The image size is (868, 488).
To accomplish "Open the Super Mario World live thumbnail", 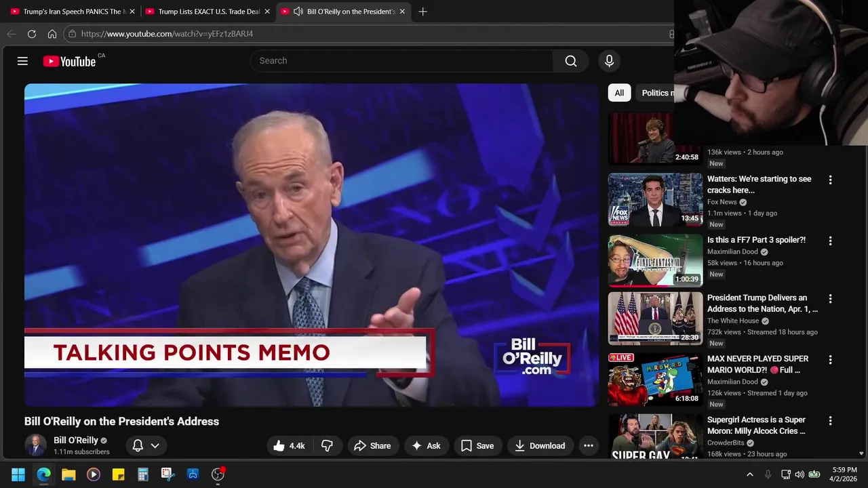I will (x=655, y=380).
